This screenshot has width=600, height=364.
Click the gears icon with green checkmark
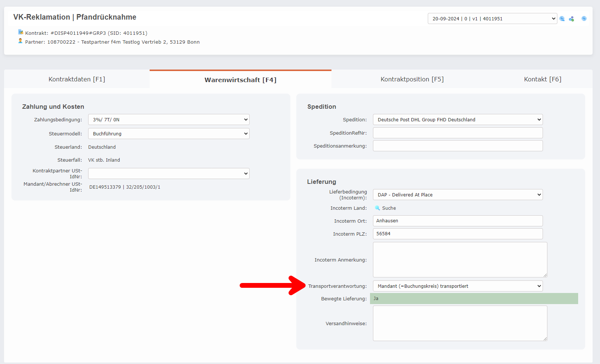[x=571, y=19]
